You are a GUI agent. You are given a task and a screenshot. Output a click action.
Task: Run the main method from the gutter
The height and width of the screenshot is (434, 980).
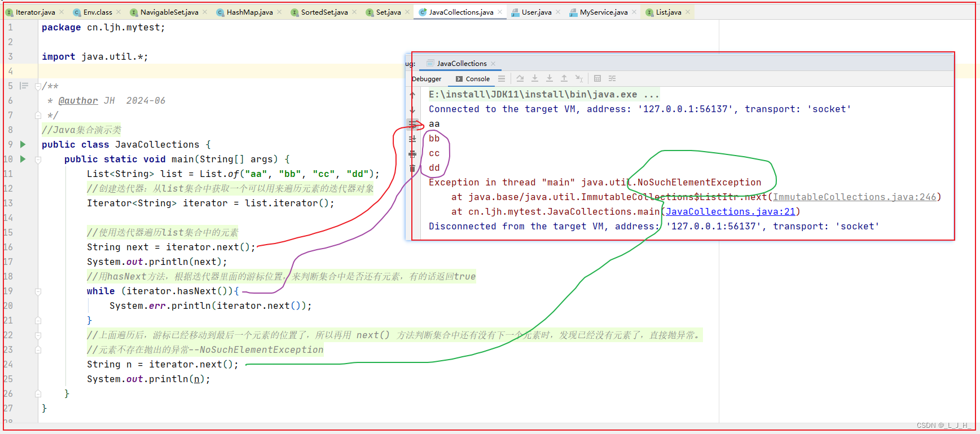(23, 159)
